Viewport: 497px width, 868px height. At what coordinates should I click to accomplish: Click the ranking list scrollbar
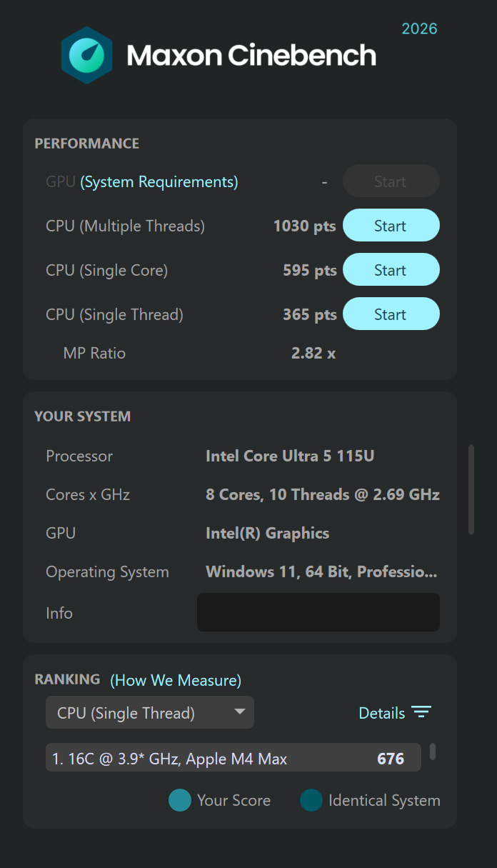pos(433,752)
